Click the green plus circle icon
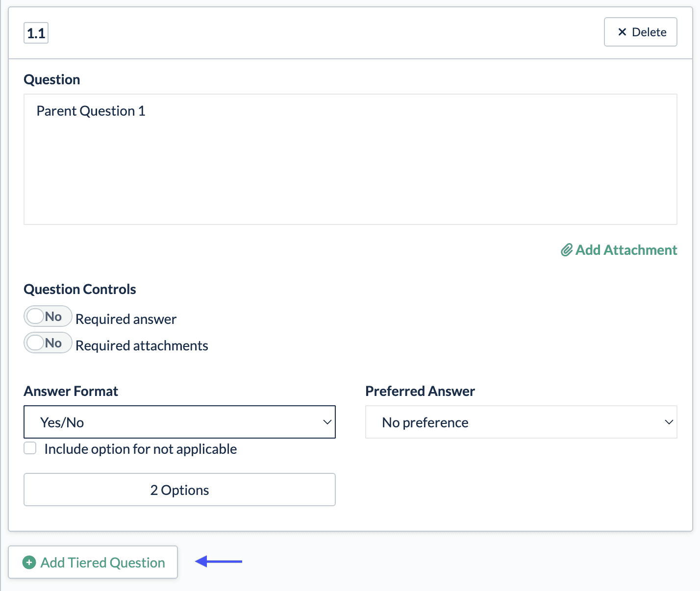The height and width of the screenshot is (591, 700). (x=29, y=563)
